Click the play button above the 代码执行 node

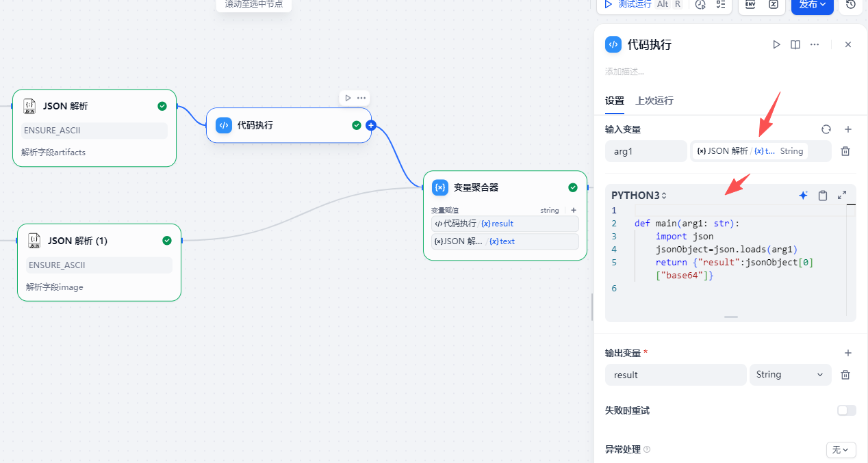(348, 98)
